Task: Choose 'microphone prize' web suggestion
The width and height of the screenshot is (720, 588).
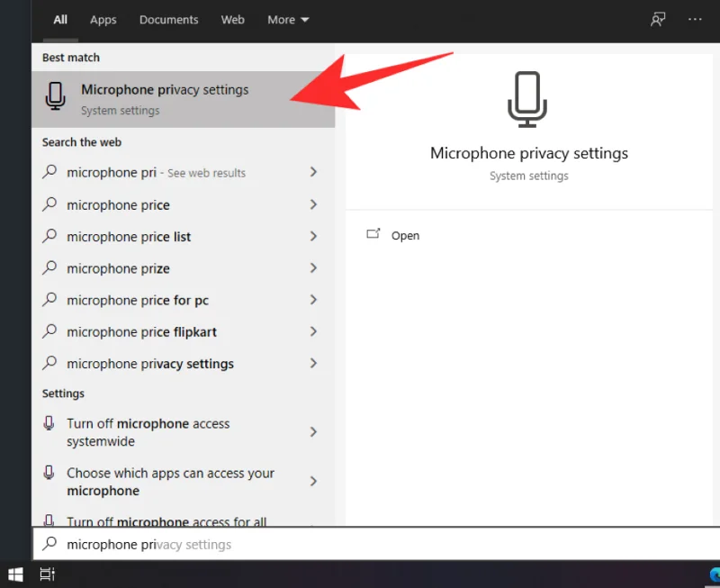Action: (x=118, y=268)
